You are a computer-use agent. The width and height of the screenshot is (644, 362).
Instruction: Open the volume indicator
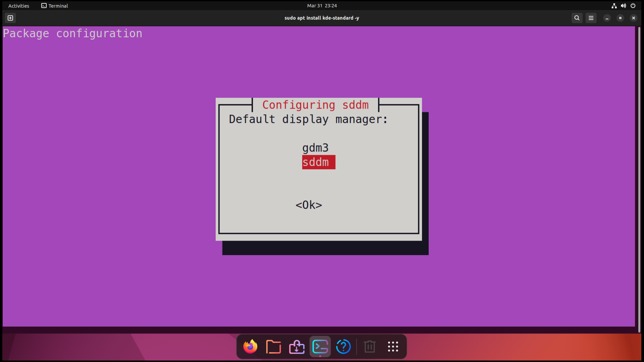tap(623, 6)
